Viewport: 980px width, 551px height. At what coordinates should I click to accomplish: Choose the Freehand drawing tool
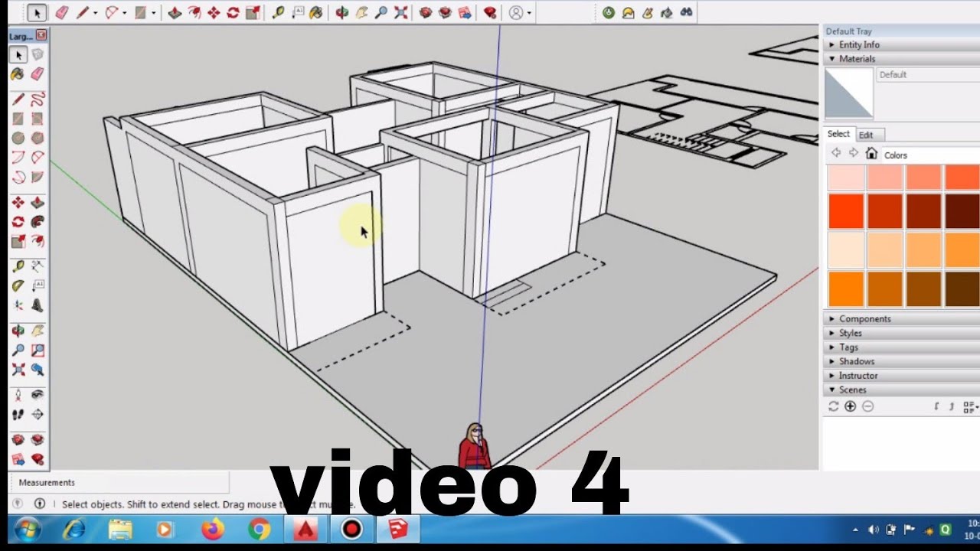click(37, 99)
